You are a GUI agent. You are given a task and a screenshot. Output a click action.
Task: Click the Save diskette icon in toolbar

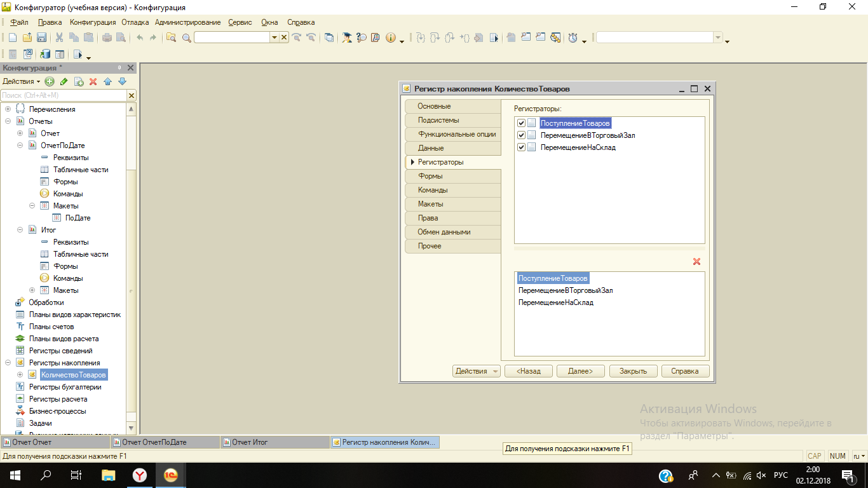[41, 37]
